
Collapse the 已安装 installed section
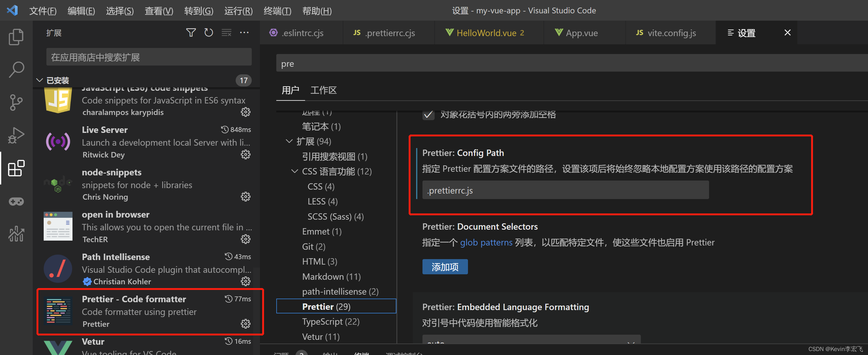coord(40,80)
